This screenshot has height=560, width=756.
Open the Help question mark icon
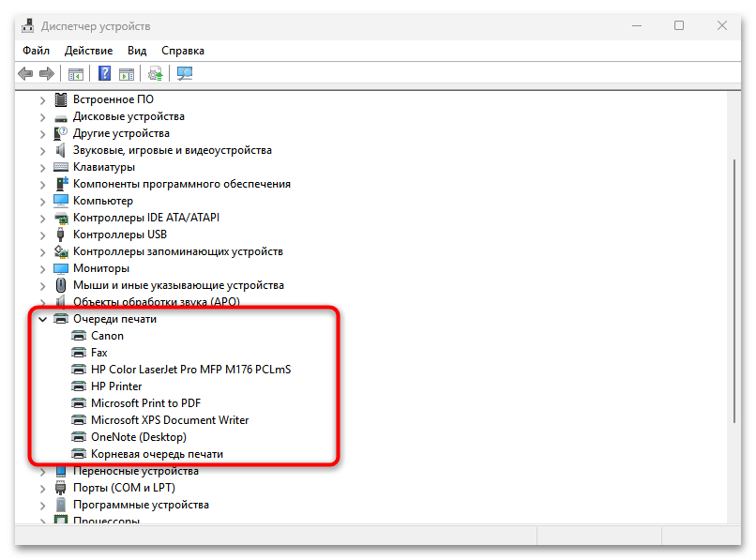[104, 73]
